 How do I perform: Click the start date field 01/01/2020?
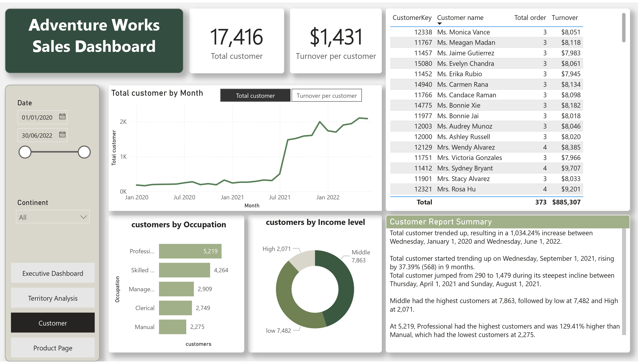point(42,117)
